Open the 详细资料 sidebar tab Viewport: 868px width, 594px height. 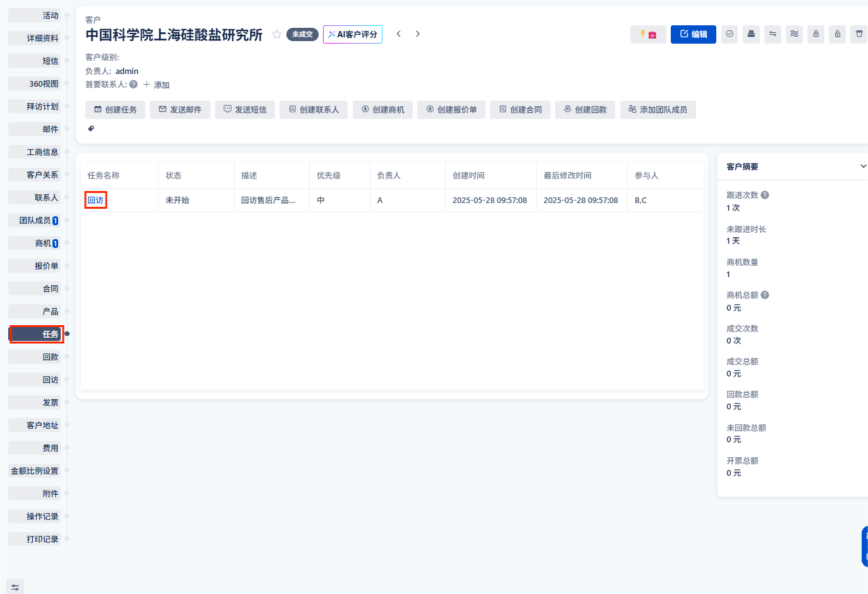click(35, 38)
